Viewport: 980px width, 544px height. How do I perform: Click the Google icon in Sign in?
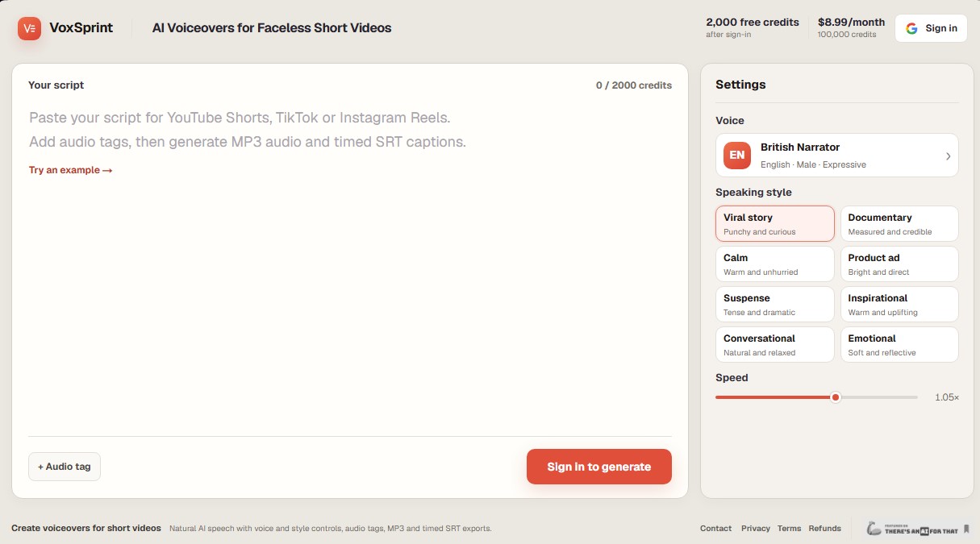pyautogui.click(x=911, y=28)
